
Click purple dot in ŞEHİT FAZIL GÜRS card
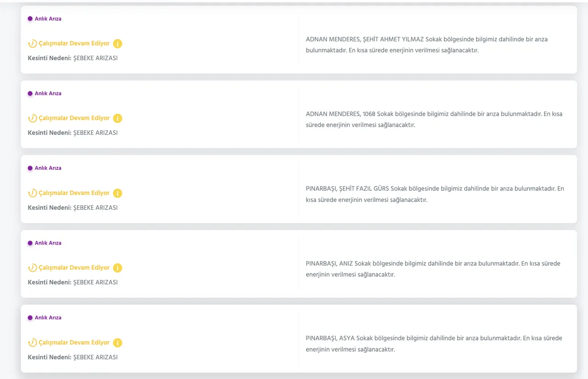point(30,168)
